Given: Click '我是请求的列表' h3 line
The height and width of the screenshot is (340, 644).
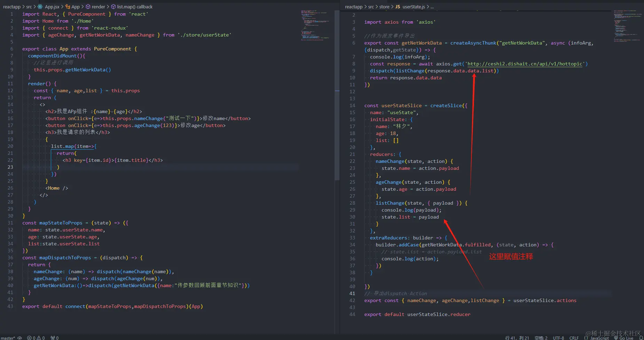Looking at the screenshot, I should (78, 132).
